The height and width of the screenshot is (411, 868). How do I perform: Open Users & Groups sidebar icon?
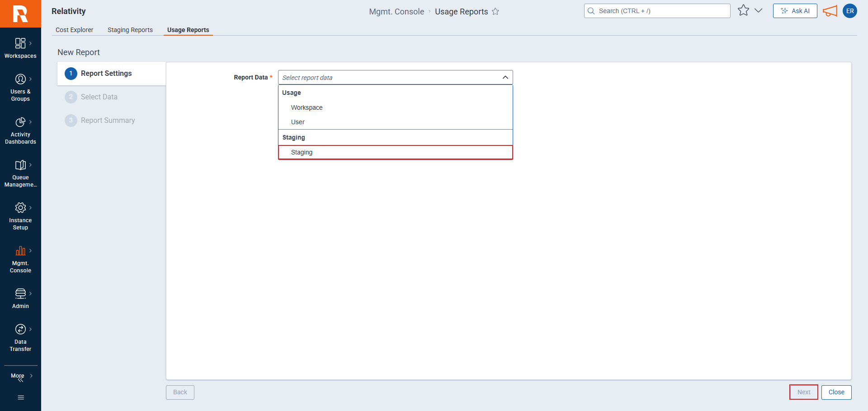point(20,79)
